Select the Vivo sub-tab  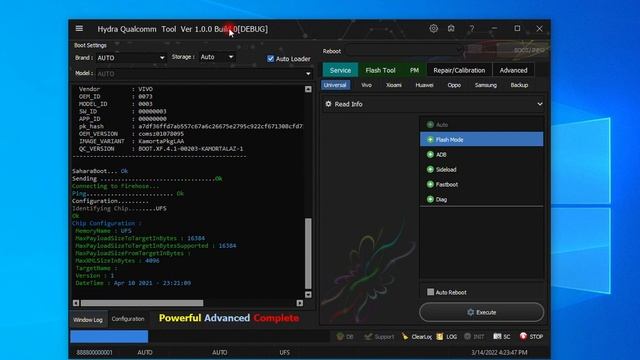coord(367,85)
